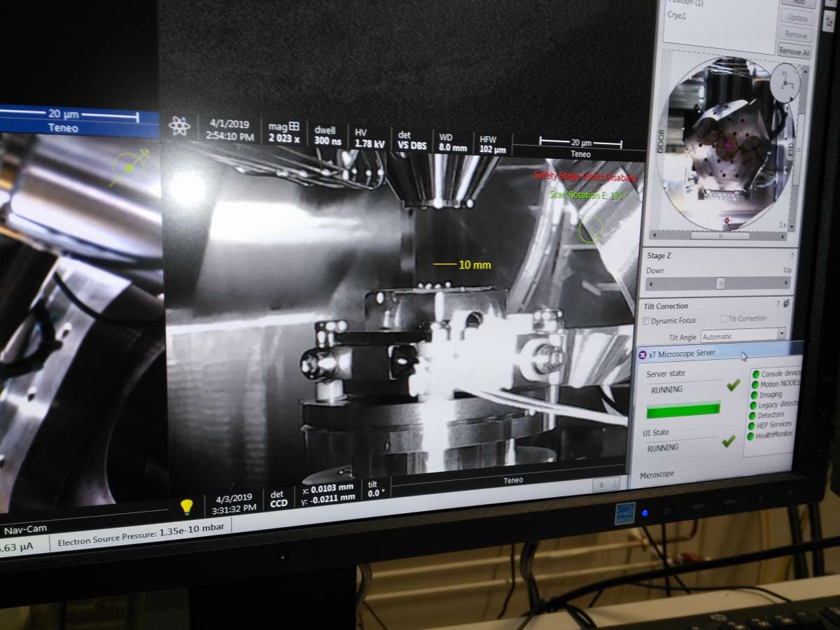Click the Tilt Correction settings icon
This screenshot has width=840, height=630.
[787, 303]
